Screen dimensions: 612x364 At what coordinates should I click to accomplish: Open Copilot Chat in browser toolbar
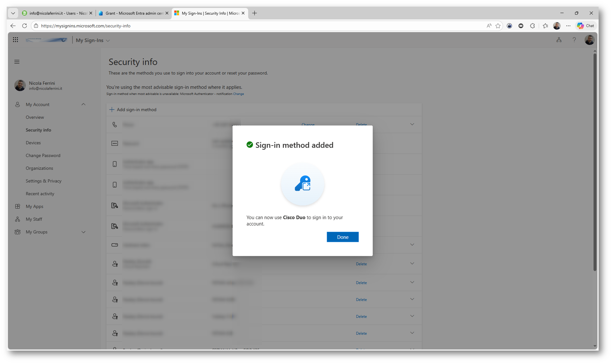[586, 26]
